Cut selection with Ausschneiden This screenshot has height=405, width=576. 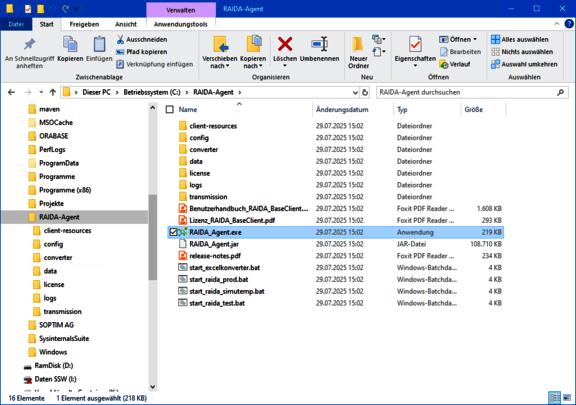[142, 39]
